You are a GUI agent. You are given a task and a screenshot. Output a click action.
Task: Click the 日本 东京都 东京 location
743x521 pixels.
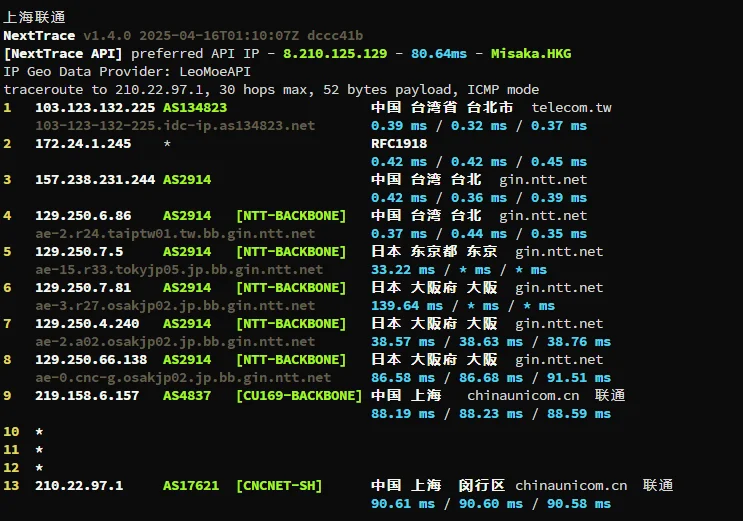(x=434, y=251)
